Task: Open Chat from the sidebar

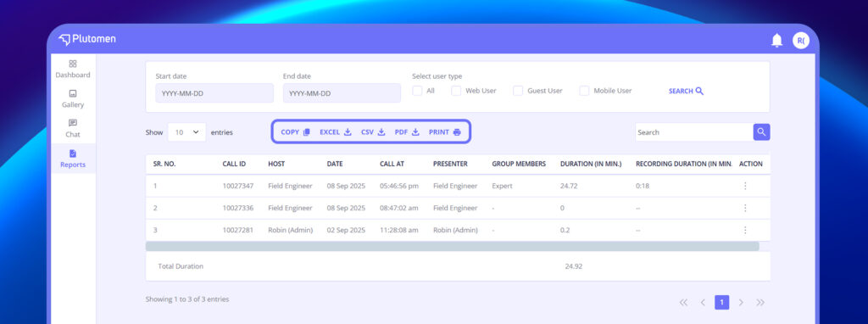Action: coord(73,128)
